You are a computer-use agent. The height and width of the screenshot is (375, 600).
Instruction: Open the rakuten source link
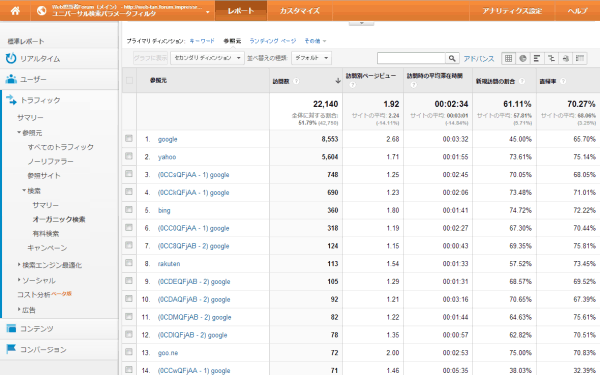click(x=169, y=264)
